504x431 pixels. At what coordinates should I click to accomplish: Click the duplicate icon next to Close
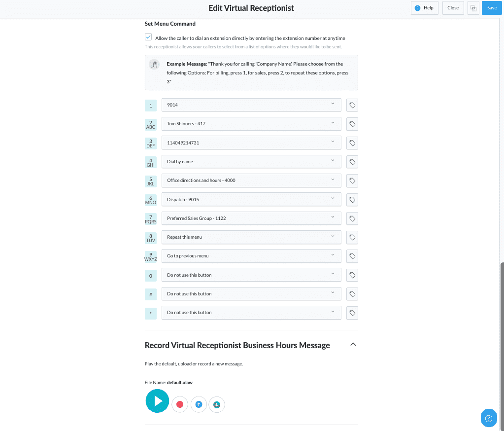tap(473, 8)
